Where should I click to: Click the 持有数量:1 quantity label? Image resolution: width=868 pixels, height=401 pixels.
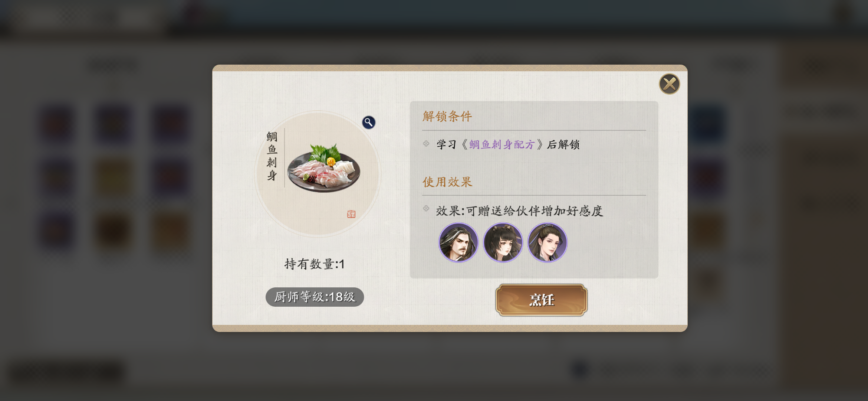click(315, 264)
